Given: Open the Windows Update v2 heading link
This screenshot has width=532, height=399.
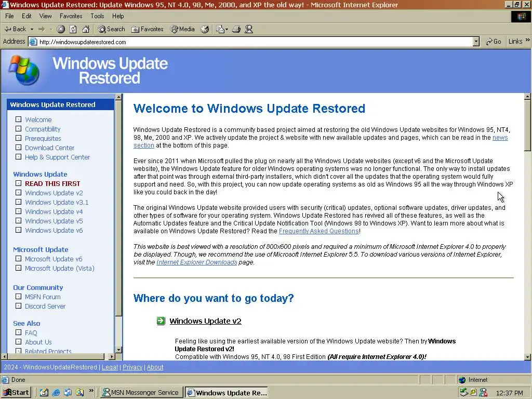Looking at the screenshot, I should coord(205,321).
